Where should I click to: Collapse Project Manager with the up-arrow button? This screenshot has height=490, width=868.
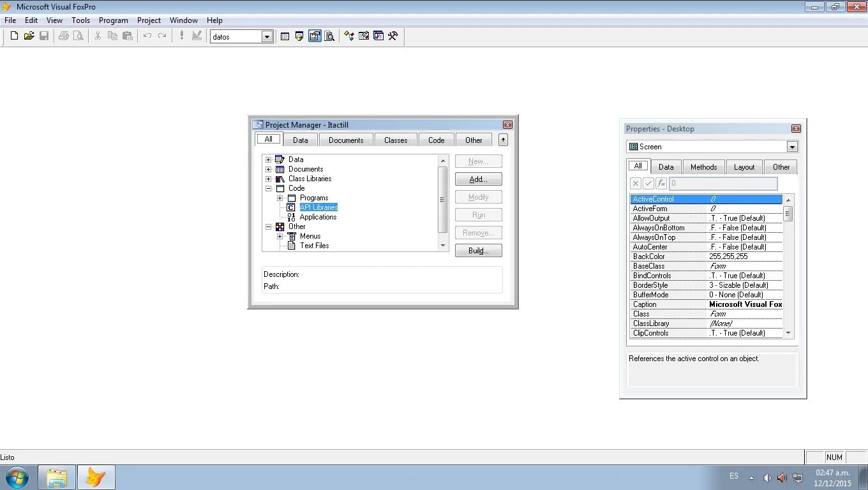point(503,140)
